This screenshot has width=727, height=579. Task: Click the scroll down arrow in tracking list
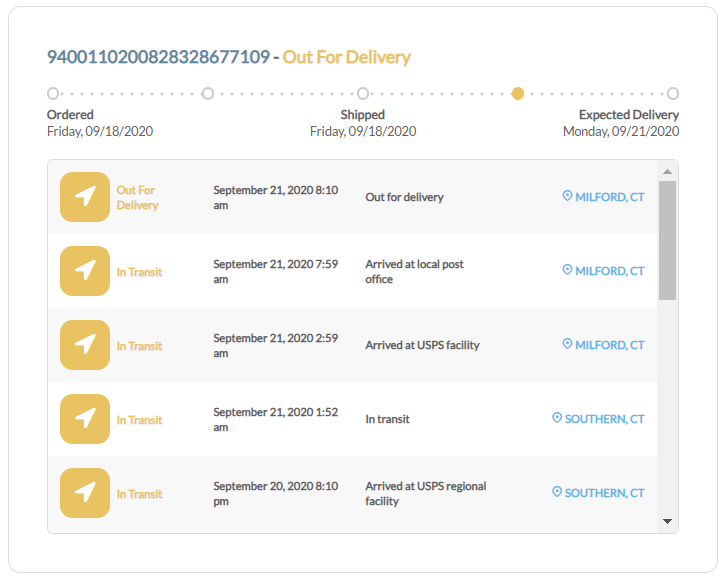coord(667,522)
